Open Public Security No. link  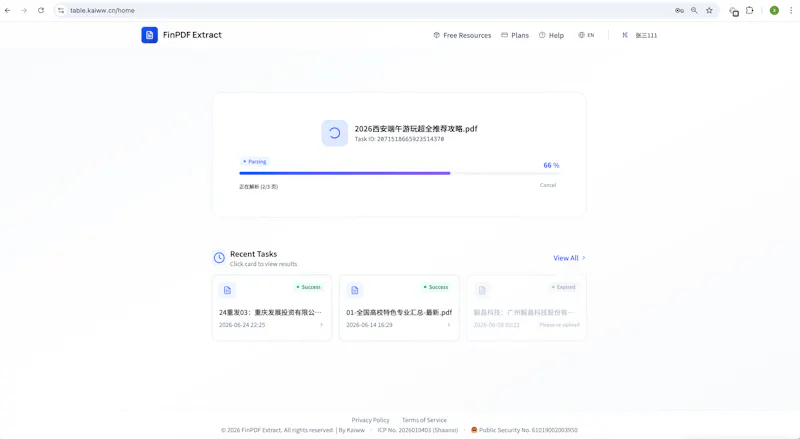[528, 430]
